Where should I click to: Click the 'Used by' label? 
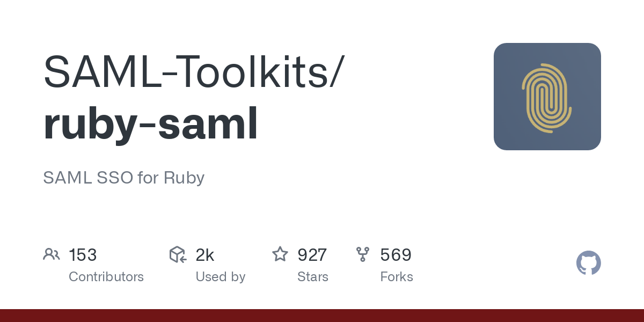[x=221, y=277]
